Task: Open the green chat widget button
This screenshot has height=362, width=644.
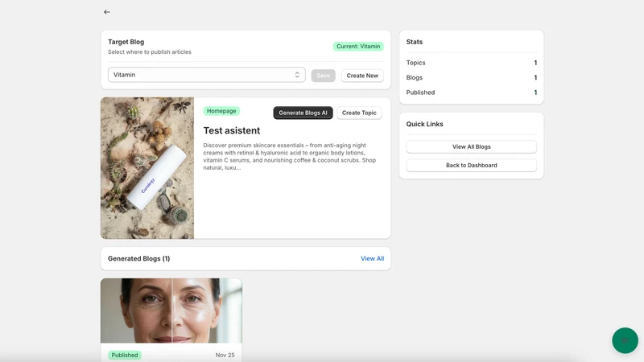Action: [x=625, y=340]
